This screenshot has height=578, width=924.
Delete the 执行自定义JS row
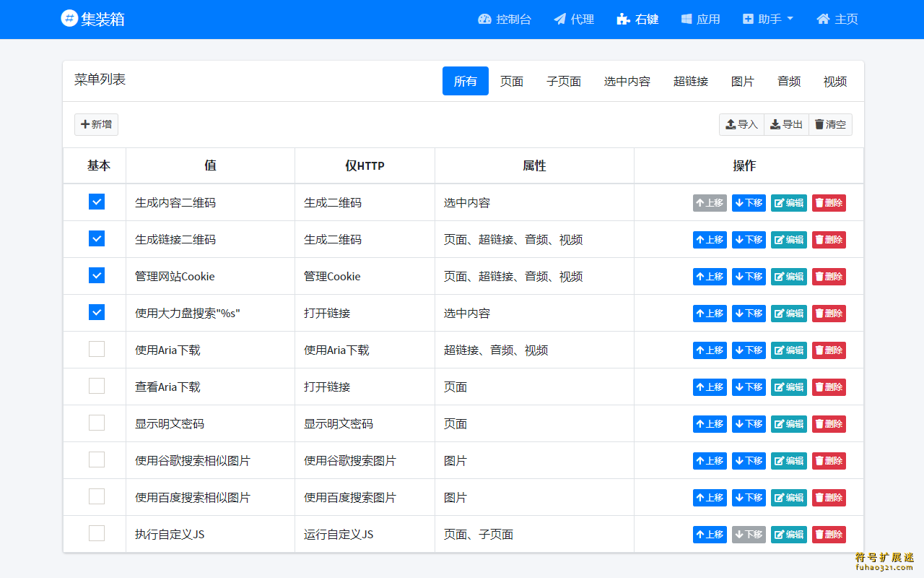point(829,535)
